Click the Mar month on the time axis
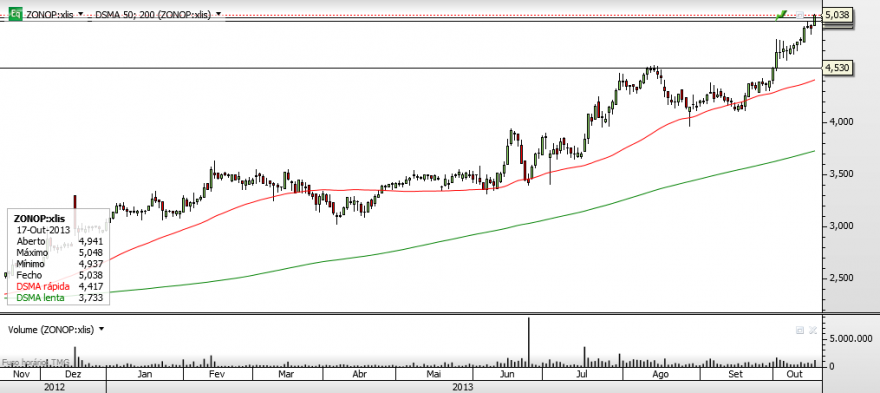 [x=287, y=374]
